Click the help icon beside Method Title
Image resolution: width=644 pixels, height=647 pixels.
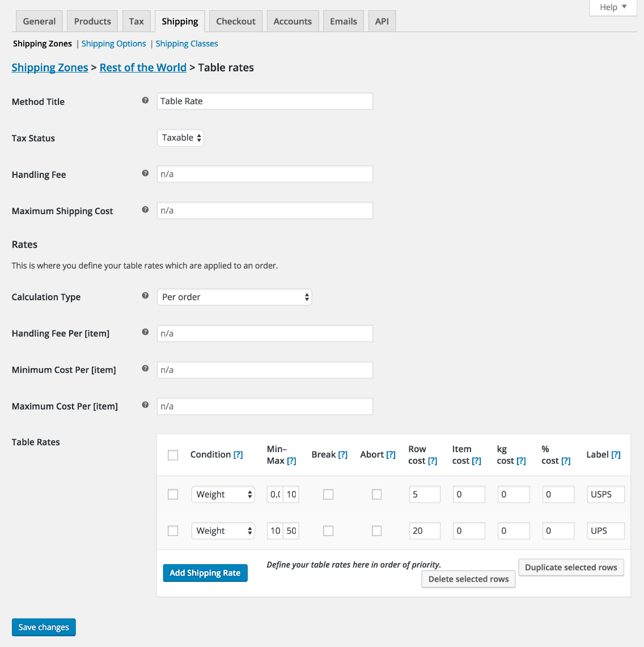(x=145, y=100)
